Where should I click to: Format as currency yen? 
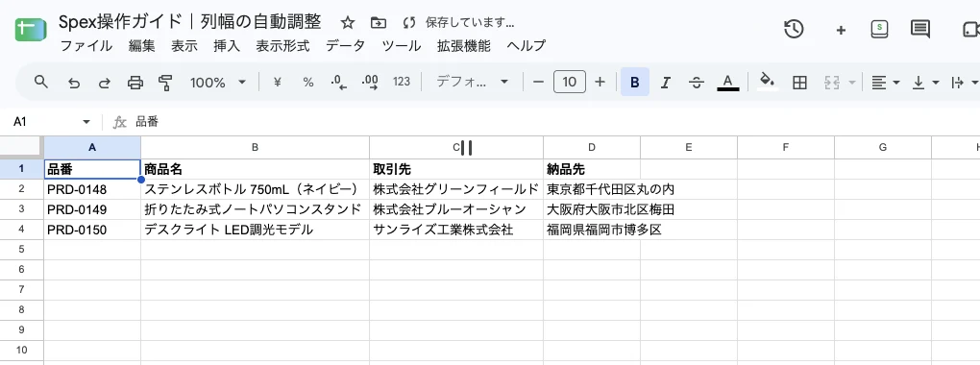tap(278, 82)
